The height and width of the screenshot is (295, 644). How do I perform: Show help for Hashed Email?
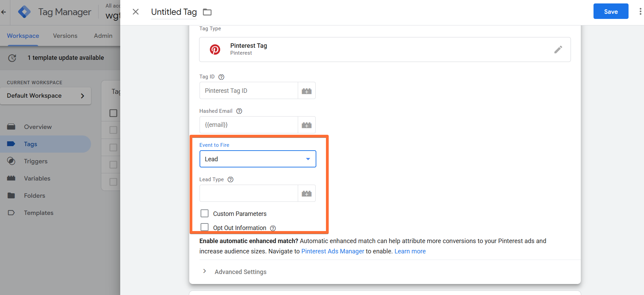pos(239,111)
